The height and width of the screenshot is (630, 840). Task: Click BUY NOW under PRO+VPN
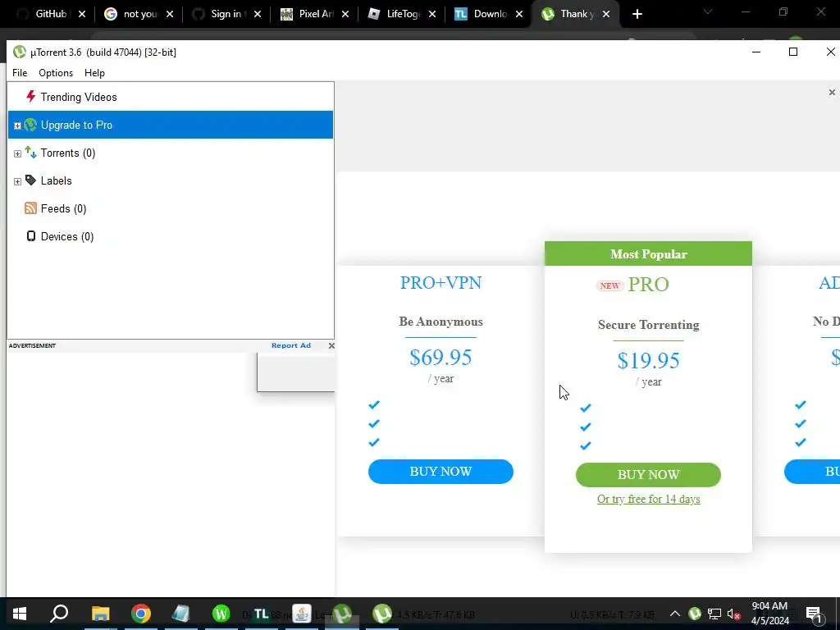click(441, 472)
